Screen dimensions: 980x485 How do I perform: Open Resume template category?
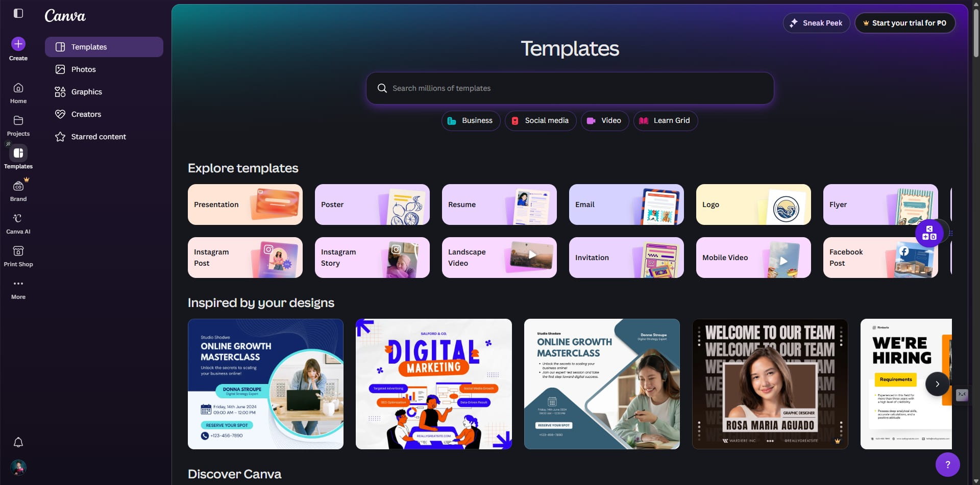499,205
